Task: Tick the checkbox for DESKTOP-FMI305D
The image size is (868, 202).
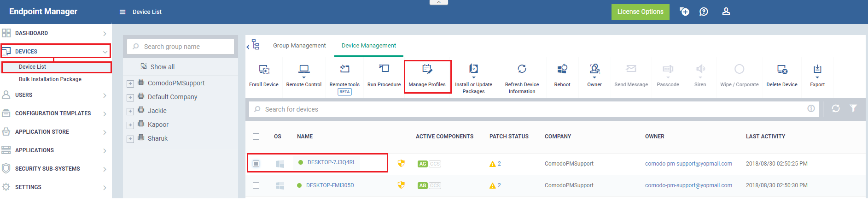Action: (x=256, y=185)
